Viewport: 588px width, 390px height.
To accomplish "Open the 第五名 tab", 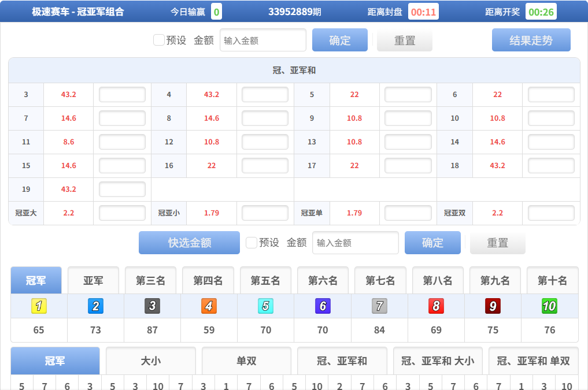I will click(265, 281).
